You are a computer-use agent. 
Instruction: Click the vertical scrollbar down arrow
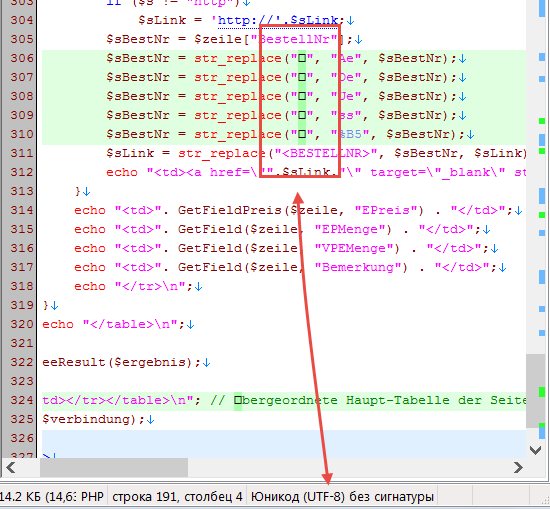tap(535, 450)
